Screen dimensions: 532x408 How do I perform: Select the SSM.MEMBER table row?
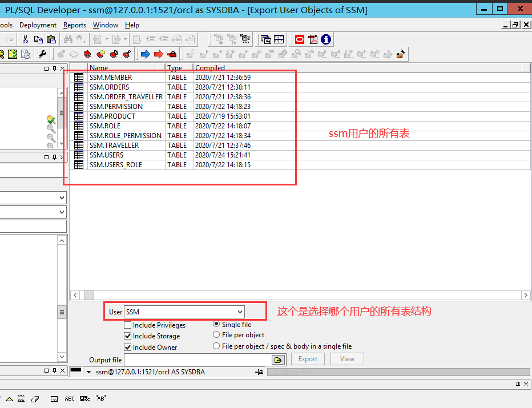pyautogui.click(x=300, y=78)
